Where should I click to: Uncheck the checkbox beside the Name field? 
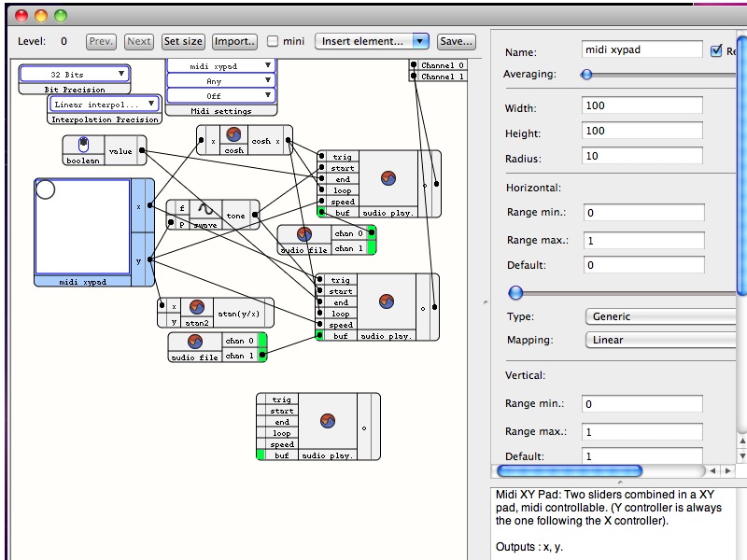(x=717, y=50)
